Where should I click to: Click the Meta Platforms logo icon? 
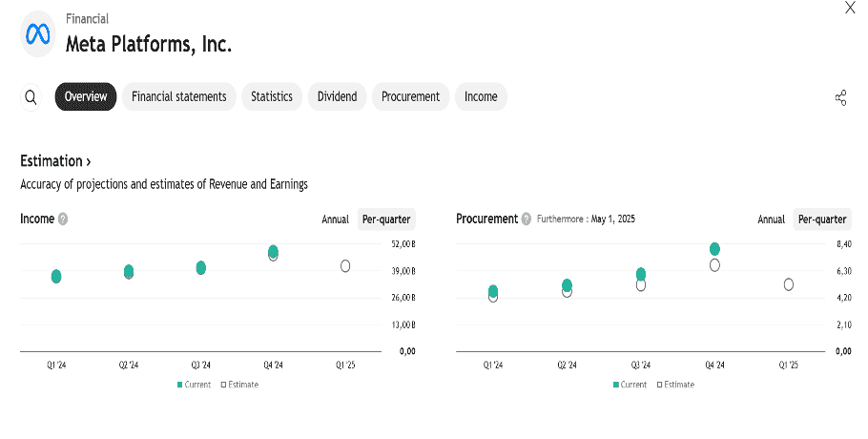38,34
